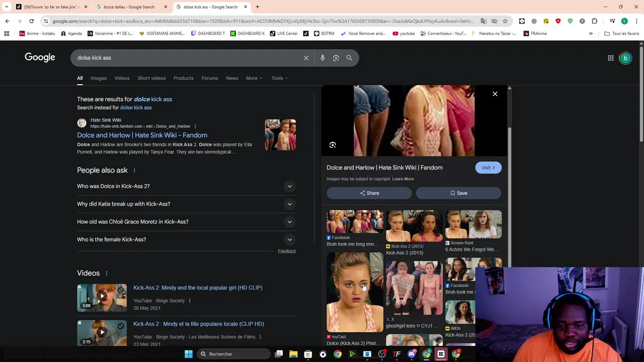Open more options for Hate Sink Wiki result
The width and height of the screenshot is (644, 362).
tap(195, 126)
